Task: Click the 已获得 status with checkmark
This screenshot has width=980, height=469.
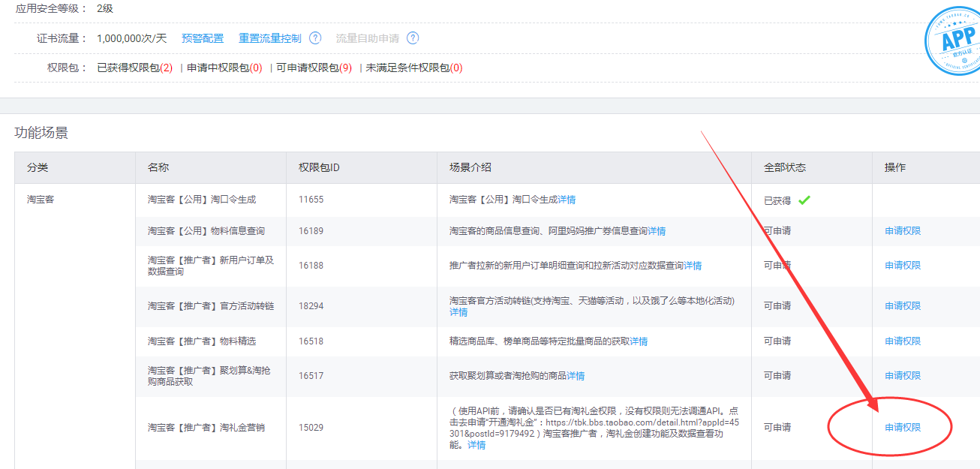Action: (x=787, y=200)
